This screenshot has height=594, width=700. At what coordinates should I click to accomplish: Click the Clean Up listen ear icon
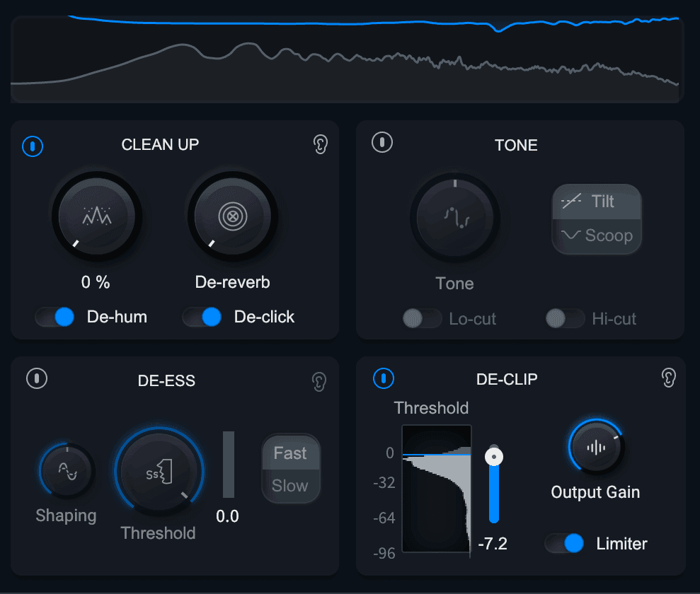[x=320, y=144]
